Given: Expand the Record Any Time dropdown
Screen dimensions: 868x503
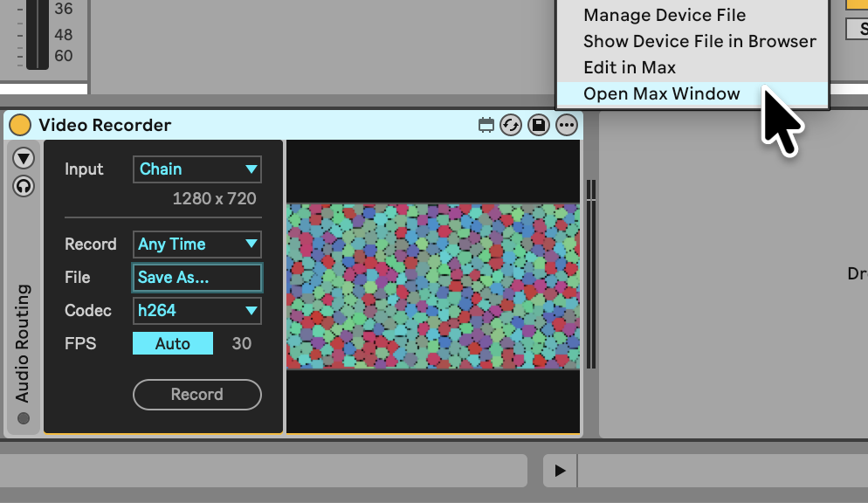Looking at the screenshot, I should point(196,245).
